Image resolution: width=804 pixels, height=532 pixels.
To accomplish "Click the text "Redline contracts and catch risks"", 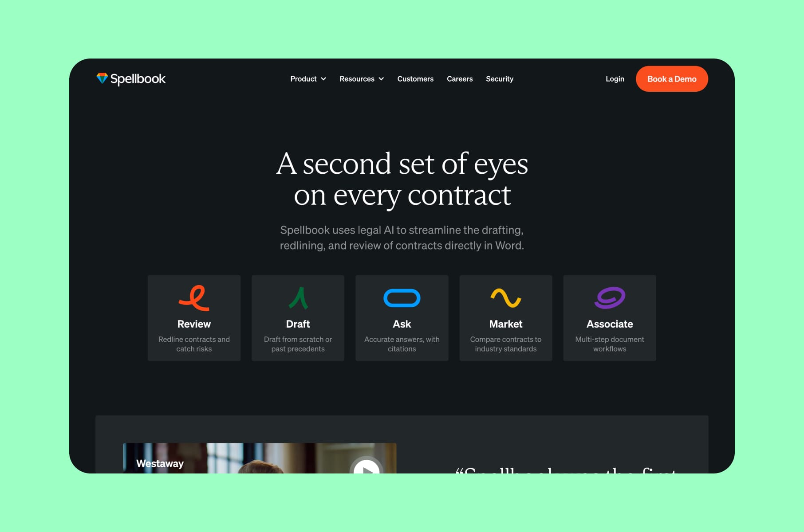I will 194,344.
